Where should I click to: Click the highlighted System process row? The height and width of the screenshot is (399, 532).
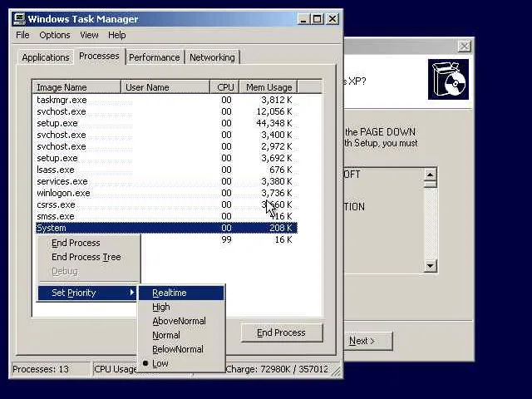click(x=166, y=228)
